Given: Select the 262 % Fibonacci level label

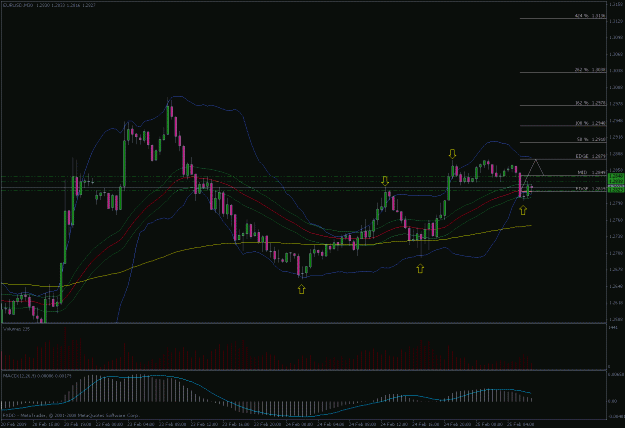Looking at the screenshot, I should click(590, 70).
